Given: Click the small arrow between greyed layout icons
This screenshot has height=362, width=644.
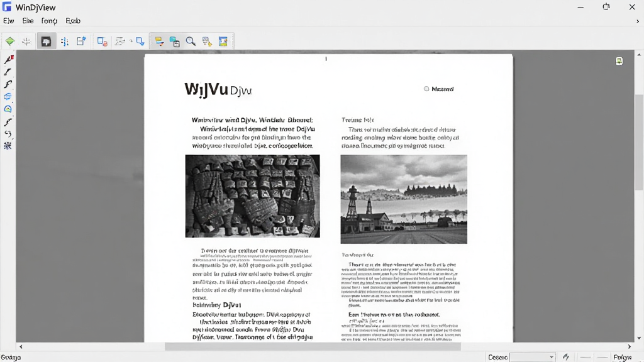Looking at the screenshot, I should tap(131, 41).
